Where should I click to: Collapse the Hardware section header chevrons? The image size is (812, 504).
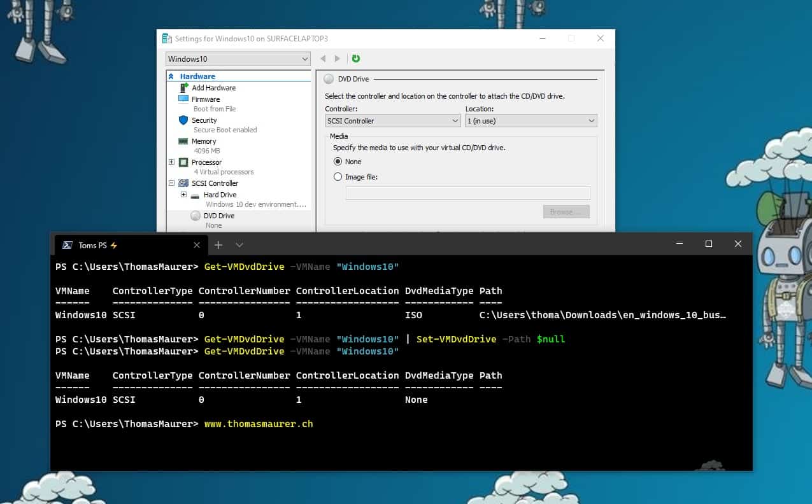[x=171, y=76]
